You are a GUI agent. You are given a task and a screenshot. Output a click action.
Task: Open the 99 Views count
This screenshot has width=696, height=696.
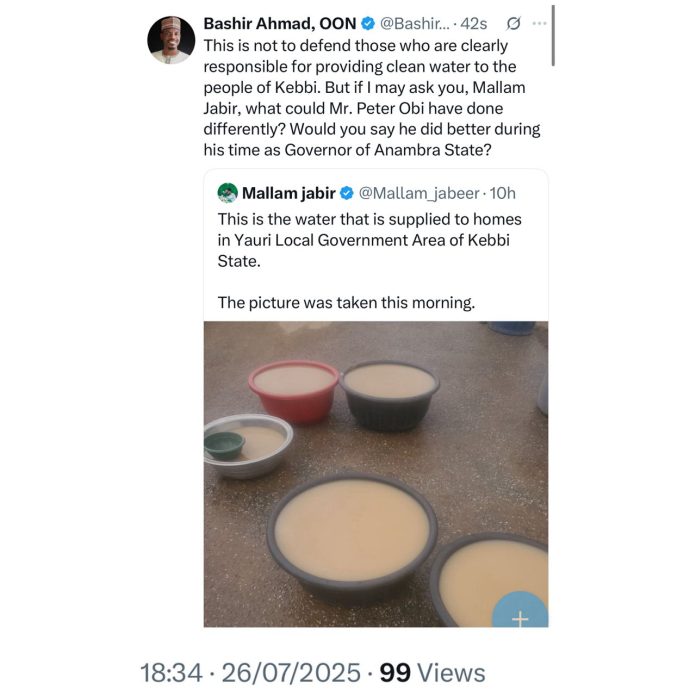432,672
